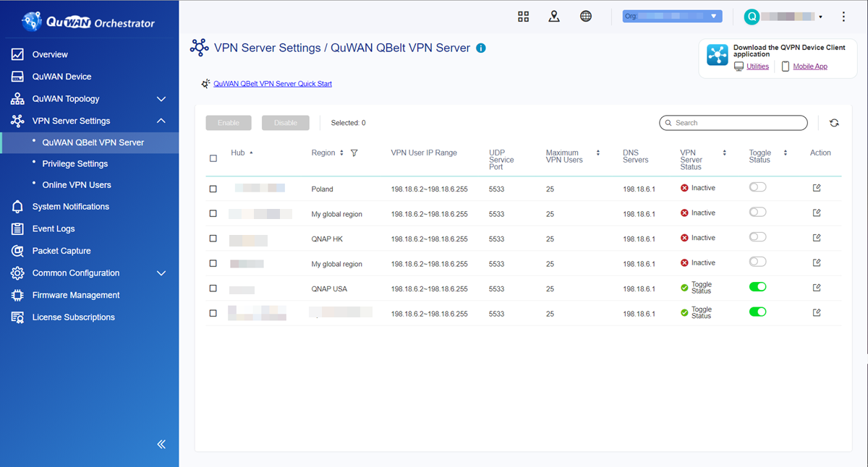868x467 pixels.
Task: Click the QuWAN Topology sidebar icon
Action: coord(17,99)
